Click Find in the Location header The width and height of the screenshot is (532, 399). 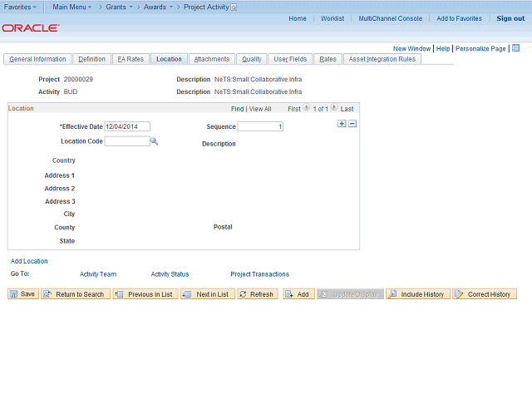click(x=238, y=109)
